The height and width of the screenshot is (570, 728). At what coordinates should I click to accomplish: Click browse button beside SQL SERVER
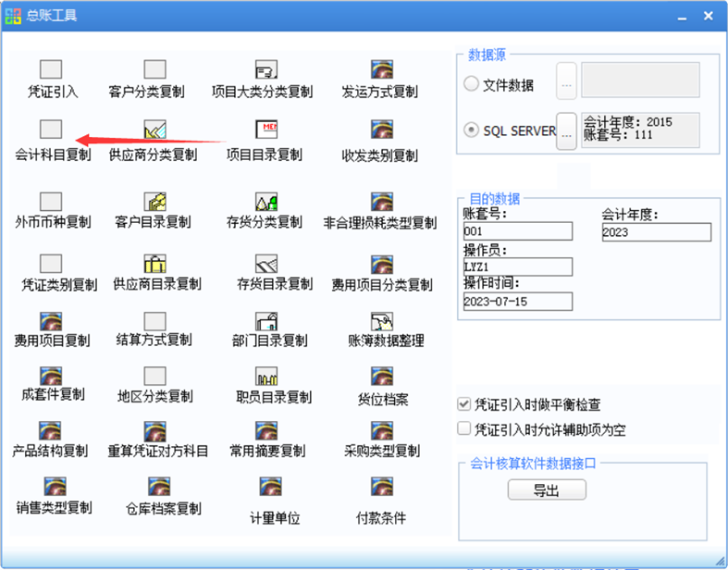[566, 131]
